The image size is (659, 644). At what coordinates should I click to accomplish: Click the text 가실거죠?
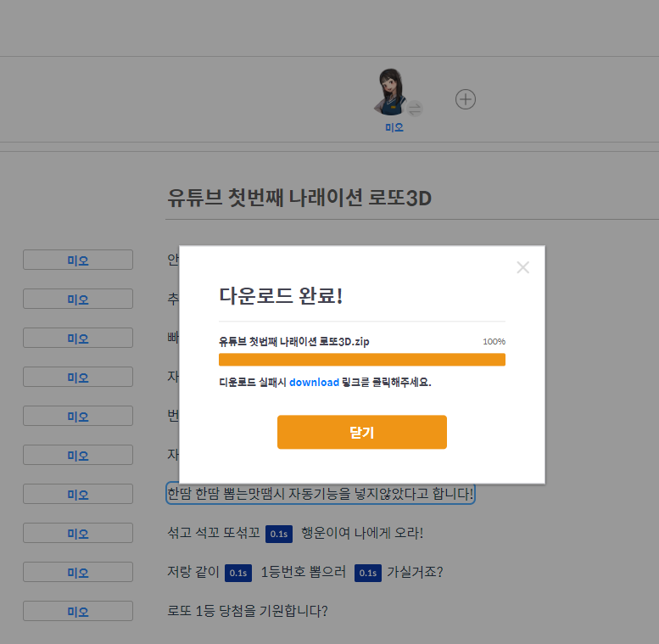coord(415,572)
